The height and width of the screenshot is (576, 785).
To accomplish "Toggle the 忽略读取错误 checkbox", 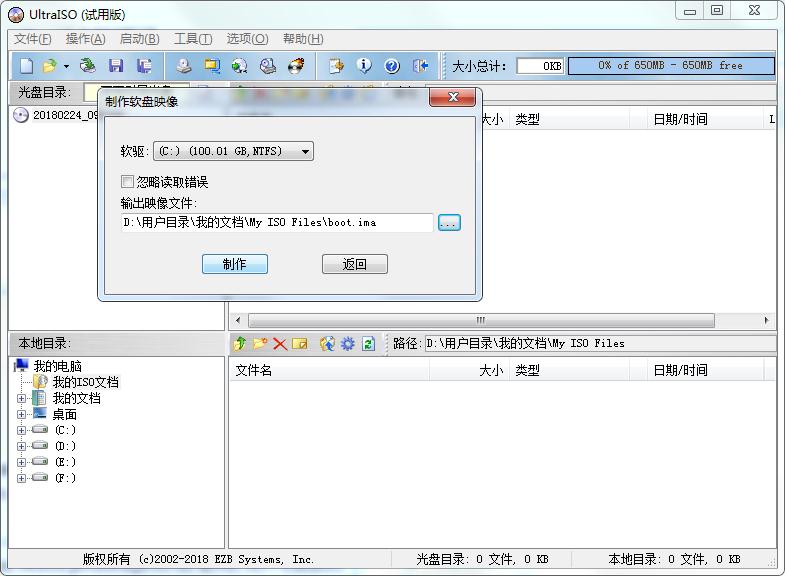I will (x=127, y=181).
